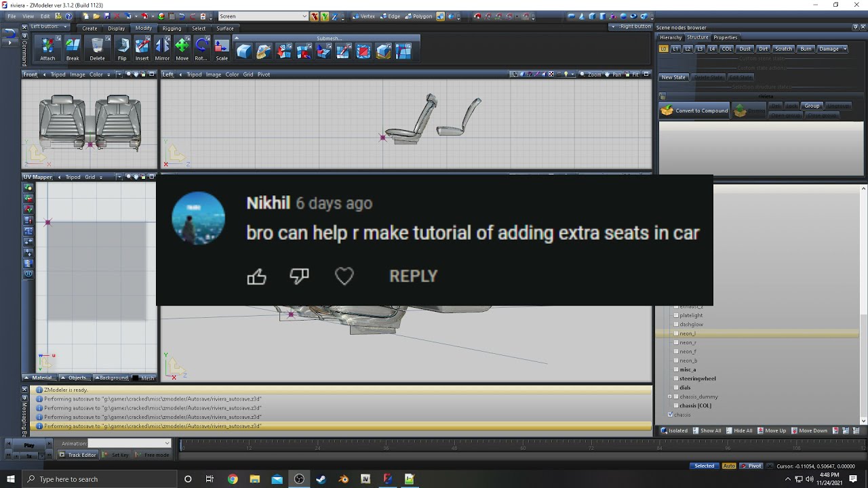This screenshot has width=868, height=488.
Task: Click the Open folder icon in toolbar
Action: [97, 16]
